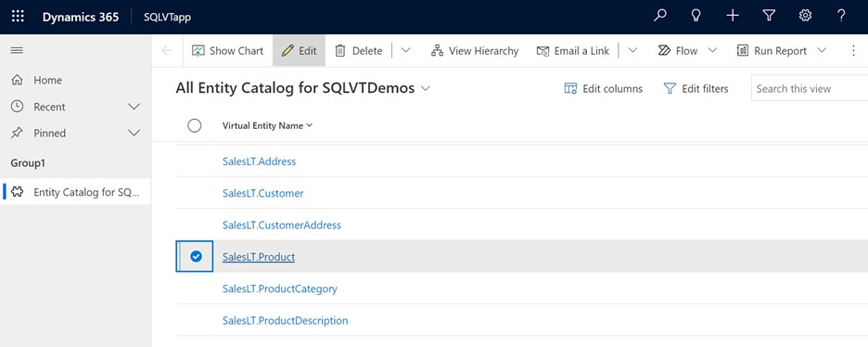Focus the Search this view box

point(810,88)
